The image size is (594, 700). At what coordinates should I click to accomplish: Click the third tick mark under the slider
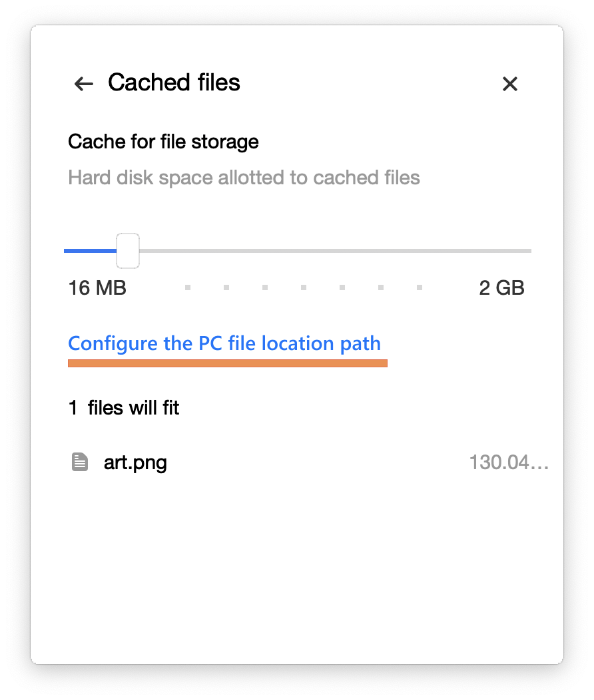click(x=265, y=287)
